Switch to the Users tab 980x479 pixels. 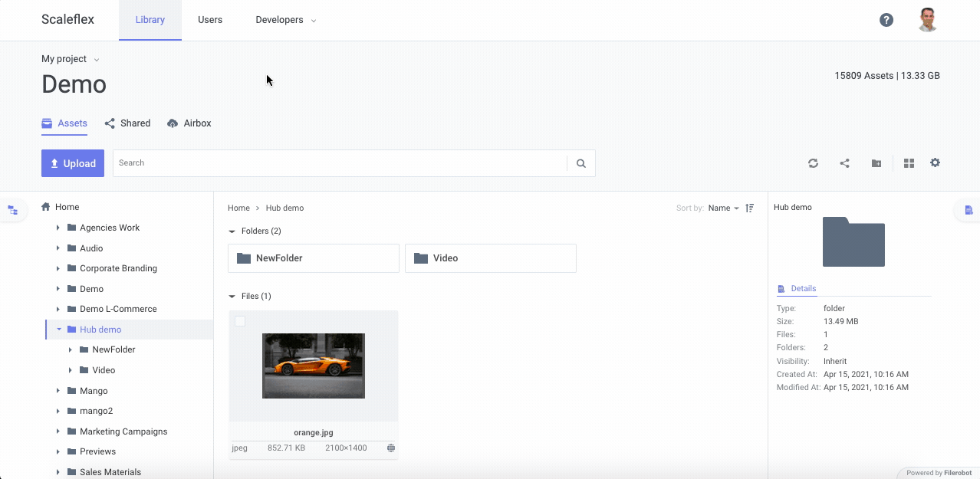(210, 20)
